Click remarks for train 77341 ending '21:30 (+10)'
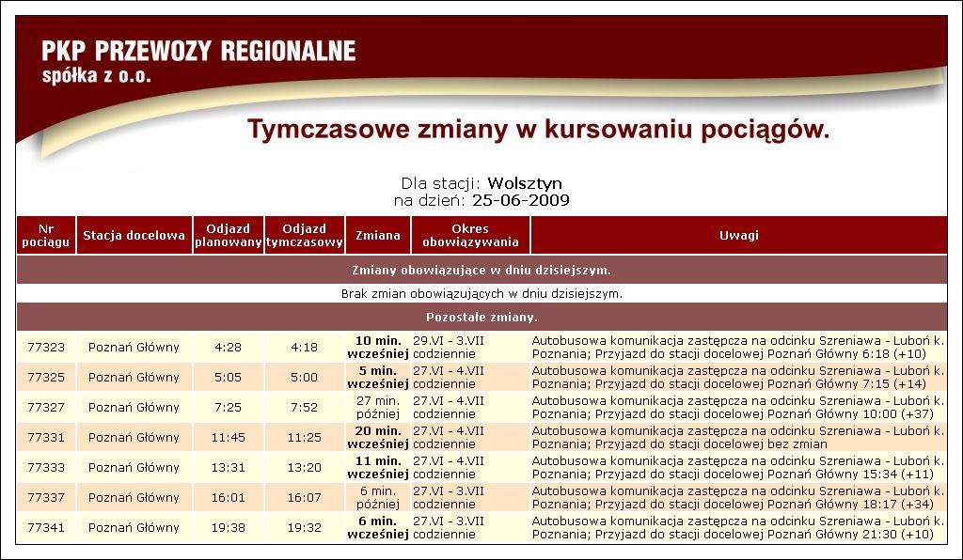Viewport: 963px width, 560px height. click(x=738, y=527)
